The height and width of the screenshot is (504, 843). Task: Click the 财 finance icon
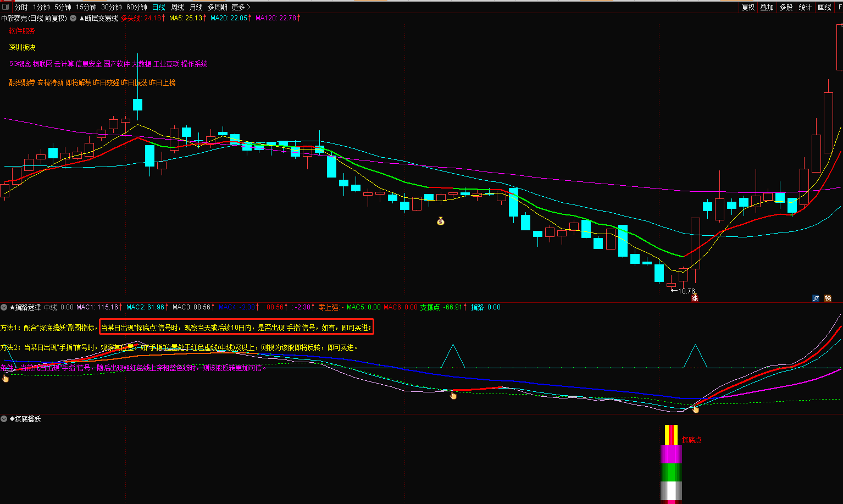[x=816, y=298]
